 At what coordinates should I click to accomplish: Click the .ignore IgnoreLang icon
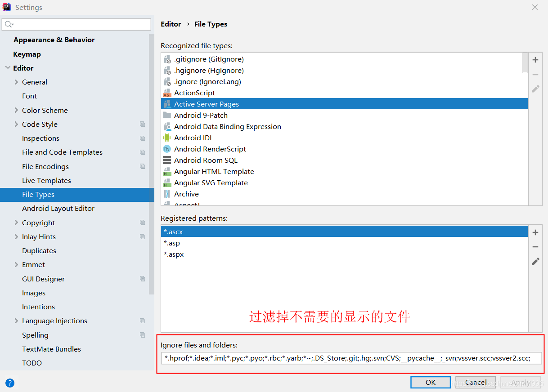(x=167, y=81)
